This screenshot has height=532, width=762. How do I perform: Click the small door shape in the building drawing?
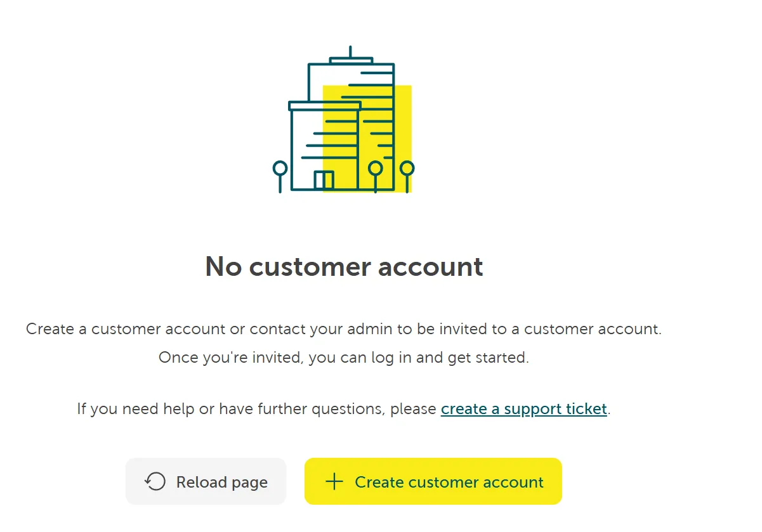[324, 180]
